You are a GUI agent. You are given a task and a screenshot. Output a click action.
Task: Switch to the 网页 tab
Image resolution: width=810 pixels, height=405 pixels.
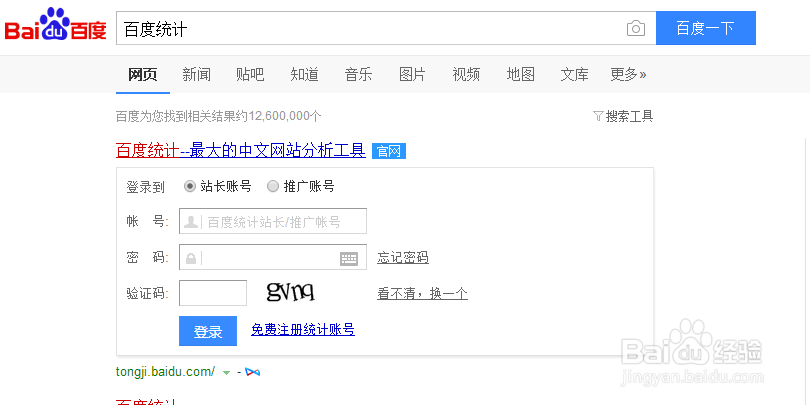[143, 74]
